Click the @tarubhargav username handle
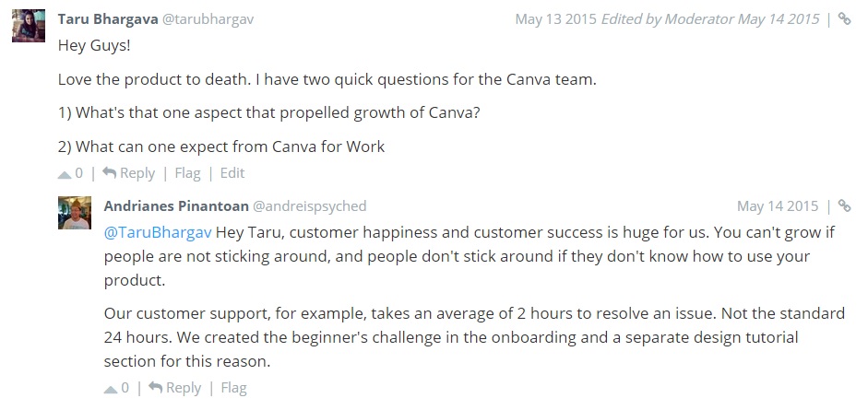 click(208, 19)
